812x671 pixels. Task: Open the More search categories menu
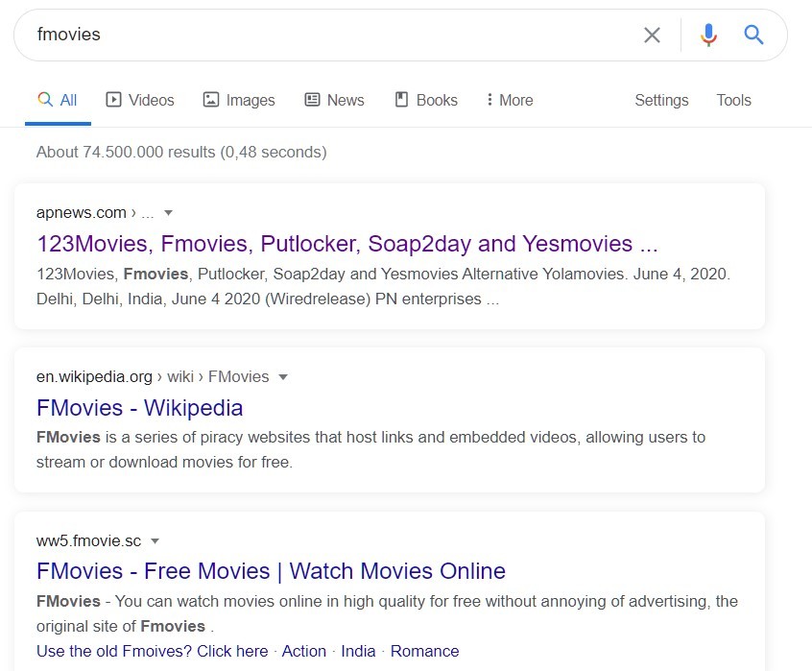pos(510,100)
